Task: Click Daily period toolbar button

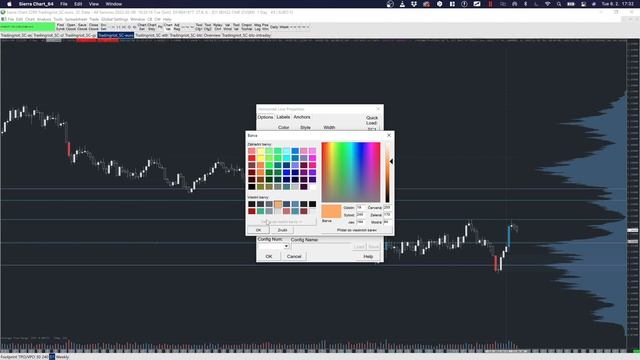Action: tap(274, 27)
